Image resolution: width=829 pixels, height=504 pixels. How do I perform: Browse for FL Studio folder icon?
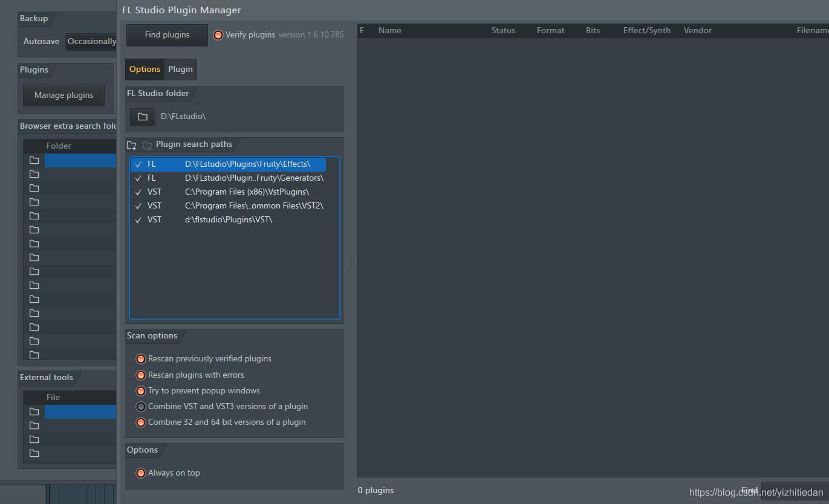[143, 117]
